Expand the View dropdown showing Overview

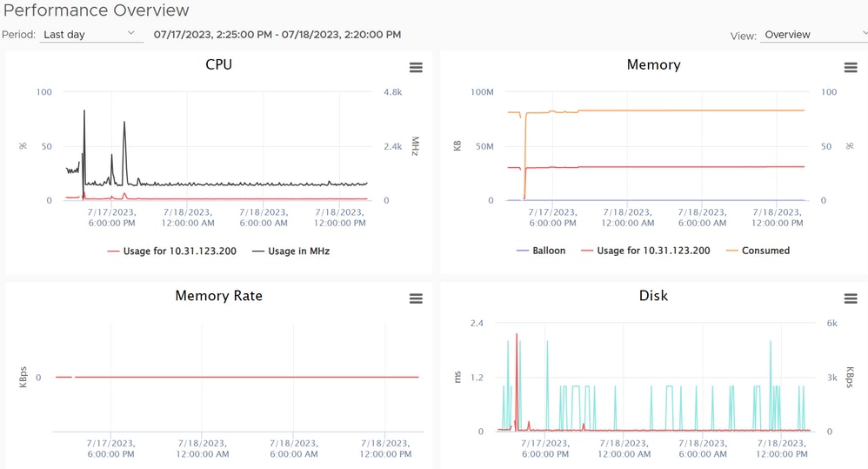pyautogui.click(x=812, y=35)
